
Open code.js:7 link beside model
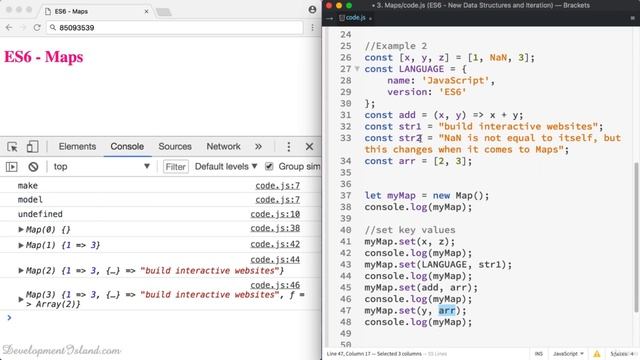278,200
